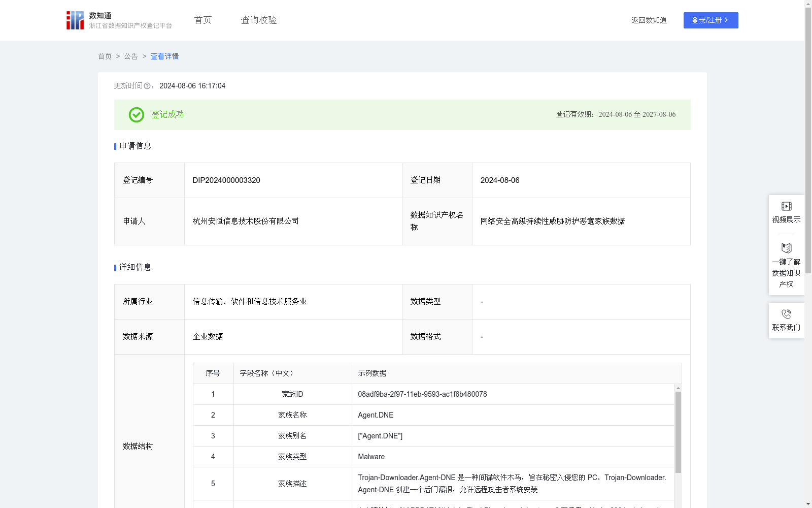The image size is (812, 508).
Task: Click the 申请人 label cell
Action: [149, 221]
